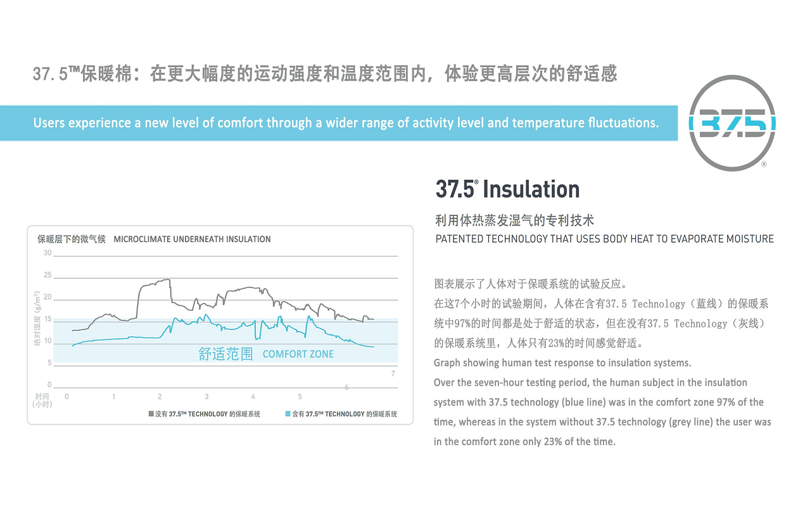Click the vertical axis label "绝对湿度 (g/m³)"
This screenshot has width=798, height=532.
[x=37, y=319]
